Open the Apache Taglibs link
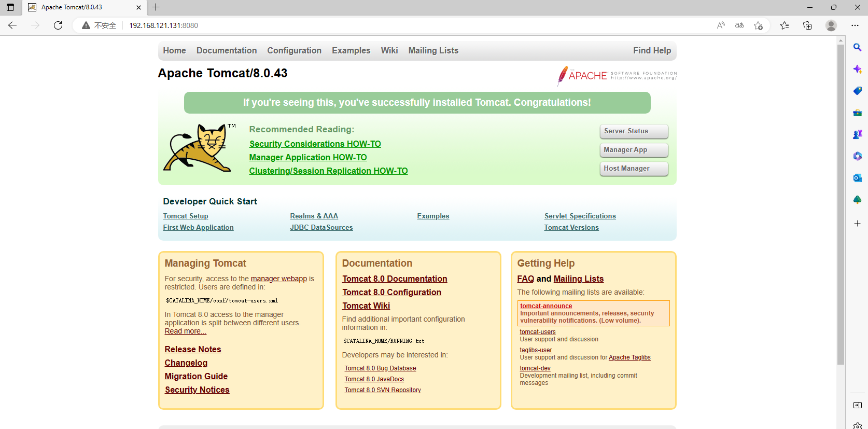 tap(629, 357)
